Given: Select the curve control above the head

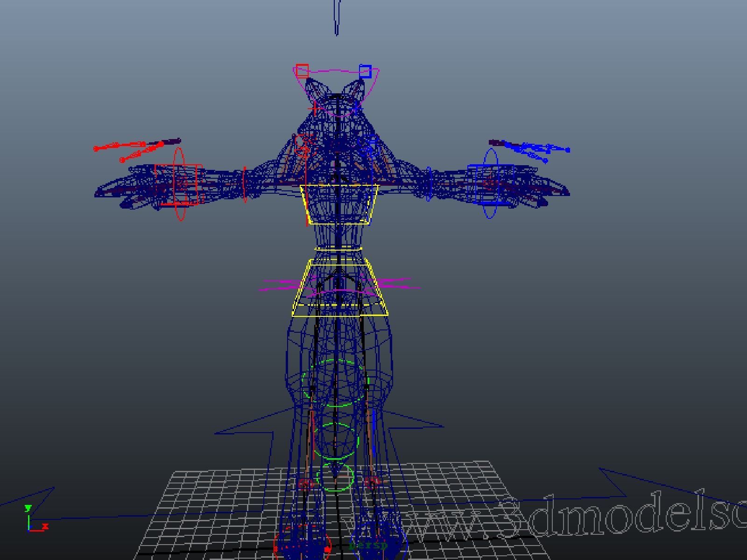Looking at the screenshot, I should point(337,17).
